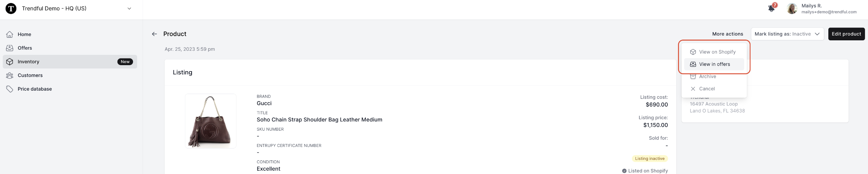The height and width of the screenshot is (174, 868).
Task: Click the Inventory box icon
Action: coord(10,62)
